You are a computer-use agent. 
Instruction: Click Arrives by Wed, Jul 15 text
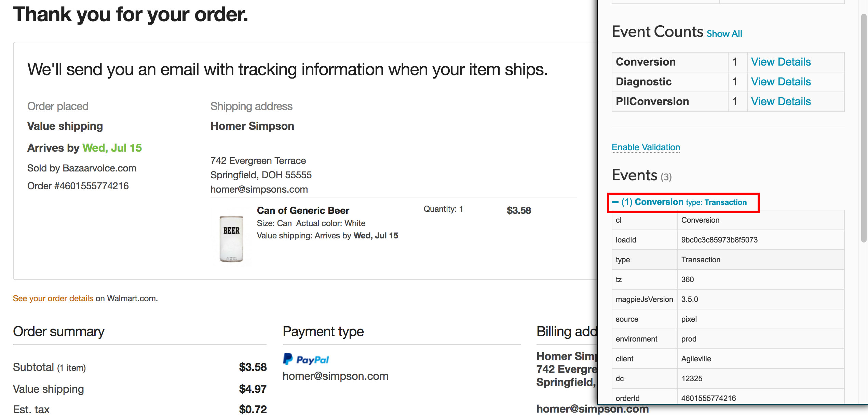[84, 148]
